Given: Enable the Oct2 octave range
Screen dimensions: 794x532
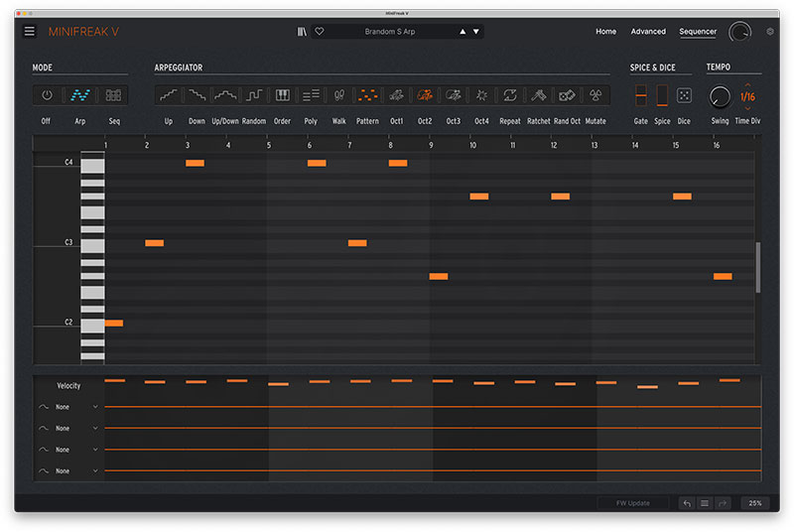Looking at the screenshot, I should tap(425, 95).
